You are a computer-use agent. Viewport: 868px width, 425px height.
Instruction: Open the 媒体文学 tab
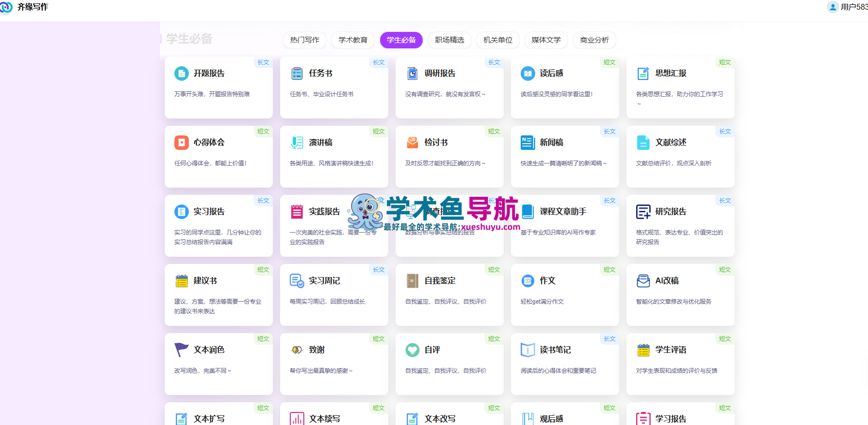pos(546,40)
